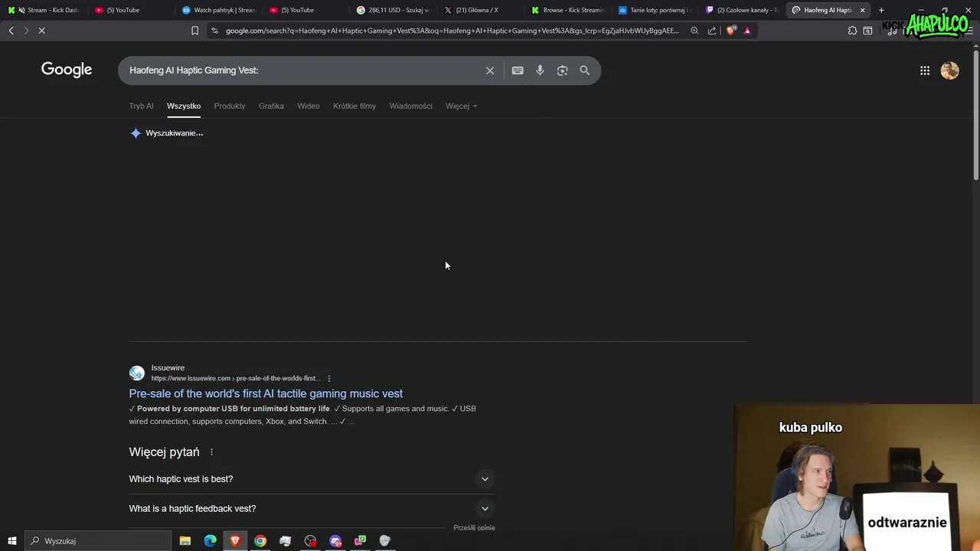Switch to Grafika results tab
980x551 pixels.
(271, 106)
